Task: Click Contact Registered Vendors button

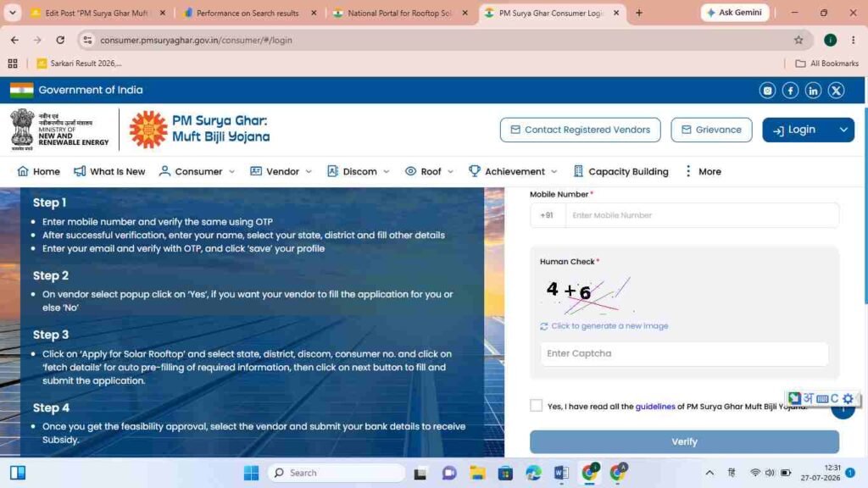Action: click(580, 130)
